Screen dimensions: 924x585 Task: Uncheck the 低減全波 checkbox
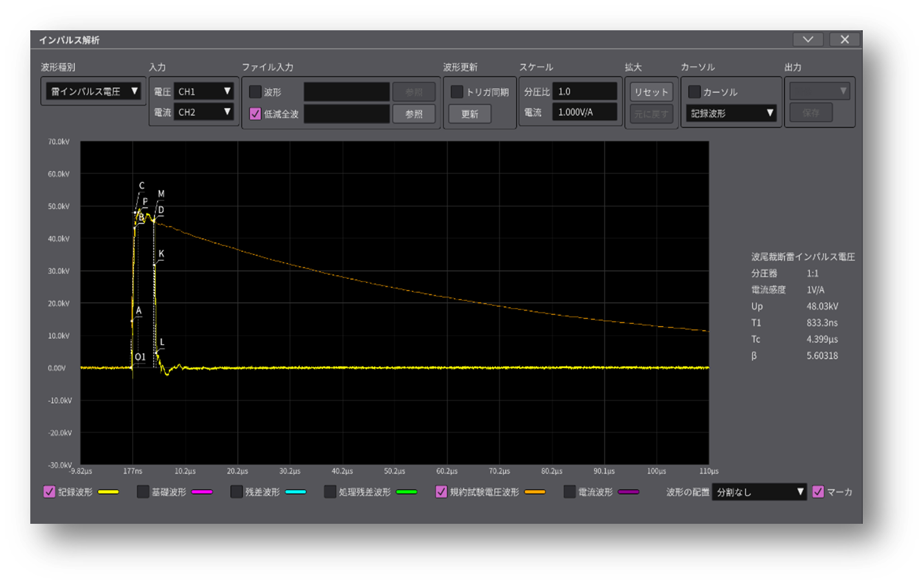255,114
